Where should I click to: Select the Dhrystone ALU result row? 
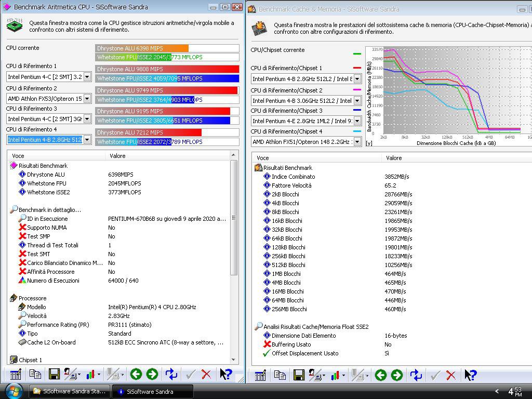(47, 175)
